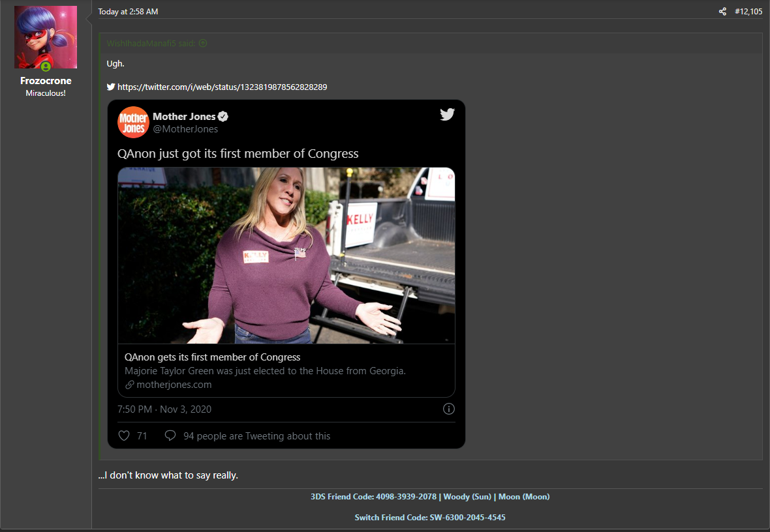Open '94 people are Tweeting about this'
The image size is (770, 532).
(257, 436)
